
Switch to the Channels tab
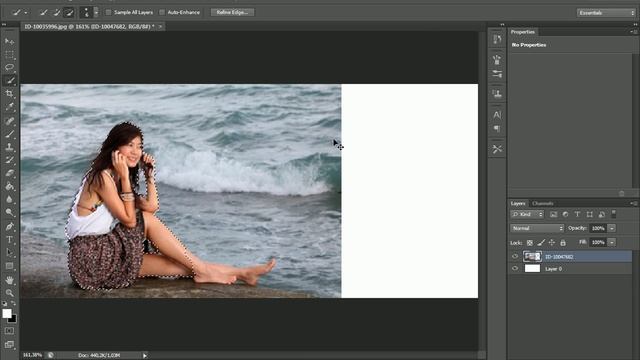(x=542, y=203)
